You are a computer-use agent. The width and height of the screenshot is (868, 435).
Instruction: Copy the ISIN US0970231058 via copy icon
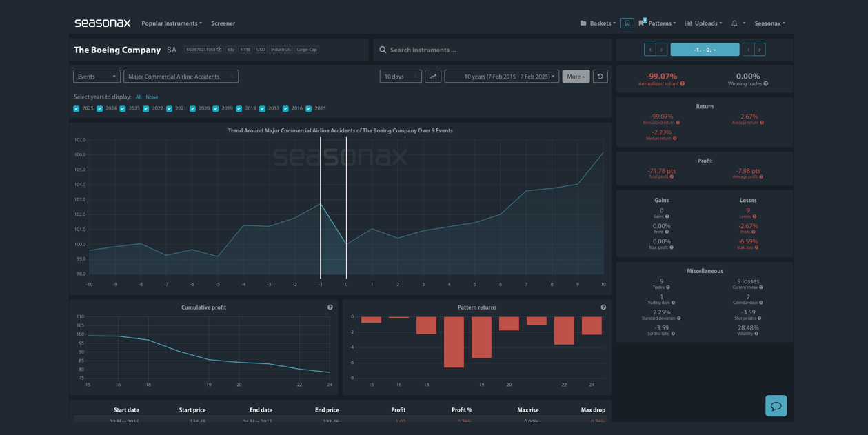[x=219, y=50]
